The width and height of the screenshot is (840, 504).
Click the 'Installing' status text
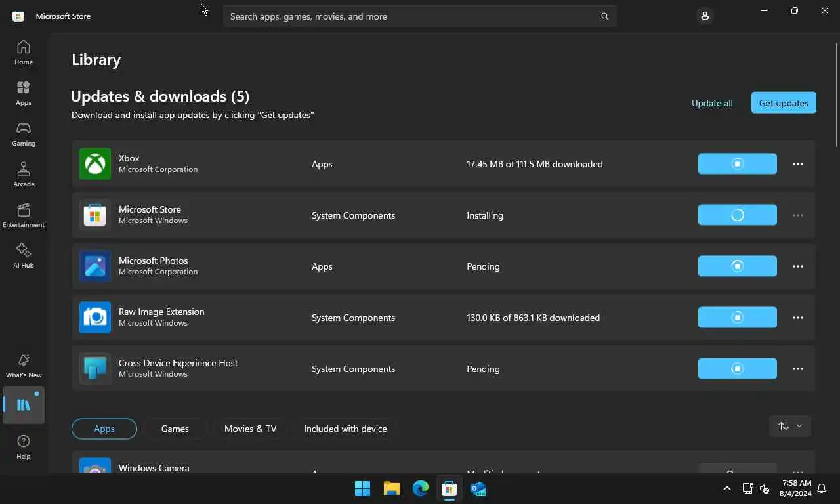point(485,215)
